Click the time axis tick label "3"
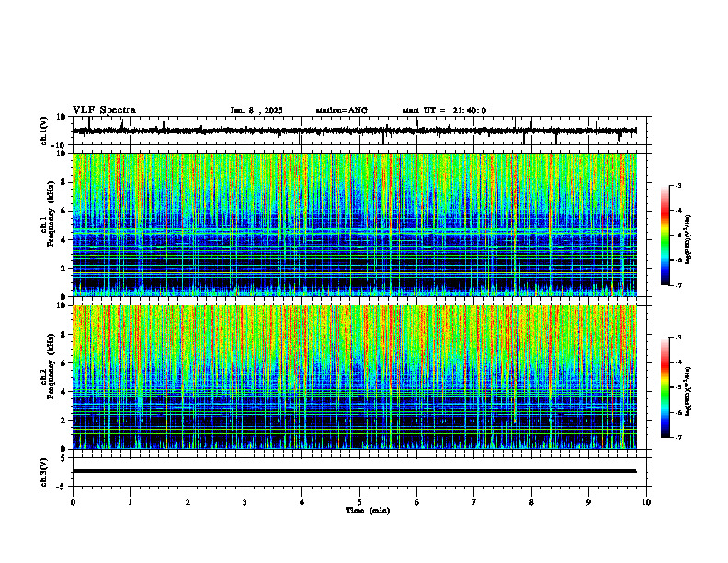728x563 pixels. (245, 502)
